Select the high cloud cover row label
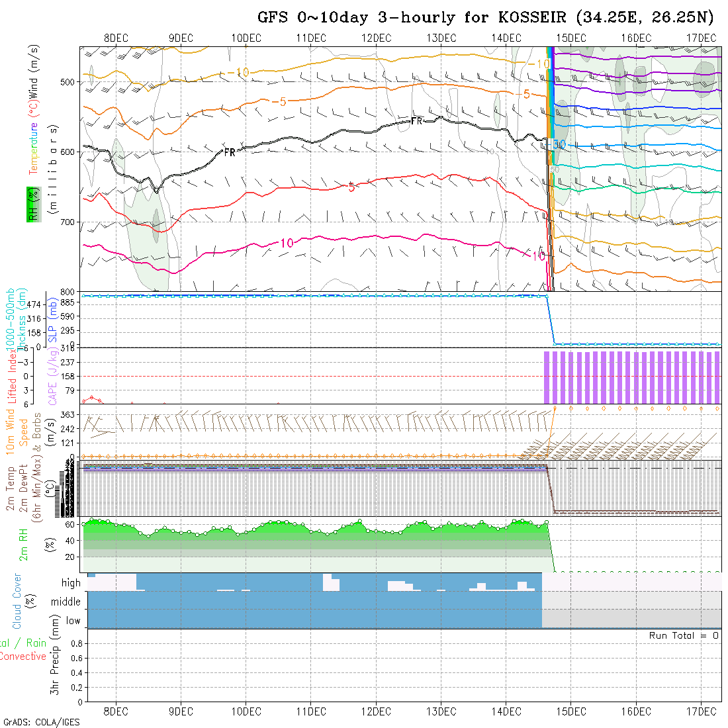The height and width of the screenshot is (728, 728). (x=71, y=583)
